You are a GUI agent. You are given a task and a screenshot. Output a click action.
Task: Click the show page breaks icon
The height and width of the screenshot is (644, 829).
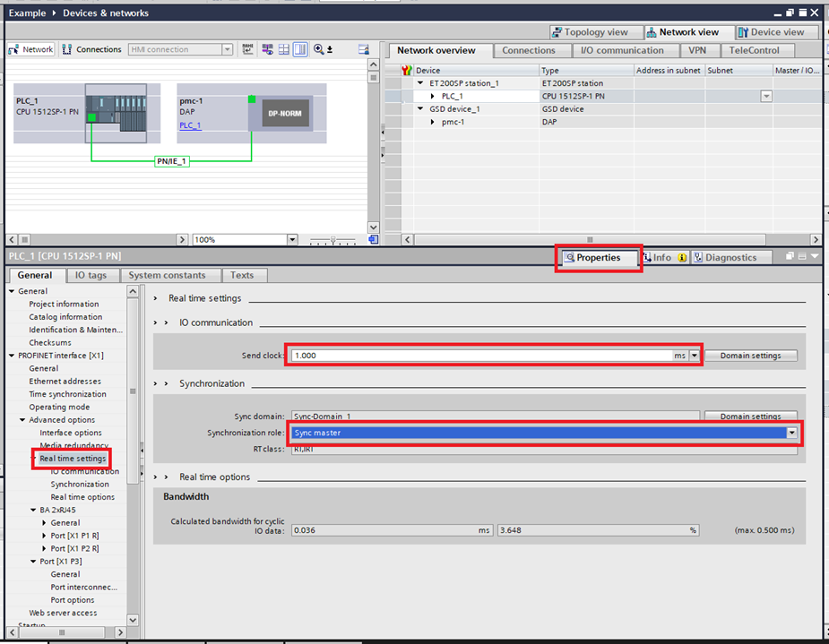tap(247, 50)
